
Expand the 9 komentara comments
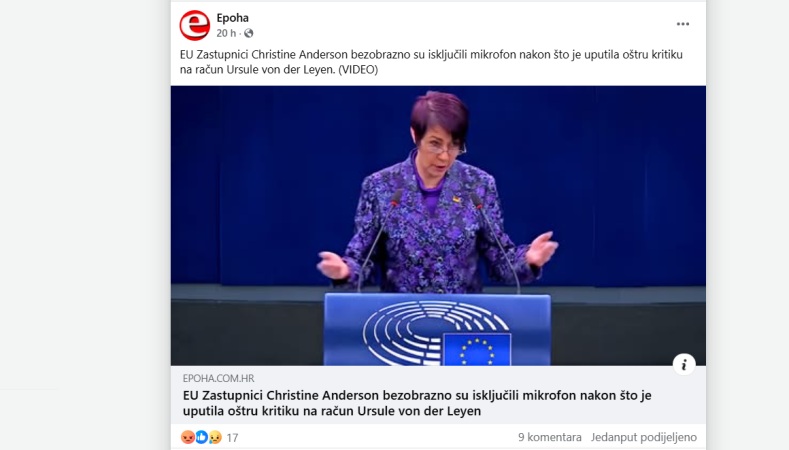[549, 437]
